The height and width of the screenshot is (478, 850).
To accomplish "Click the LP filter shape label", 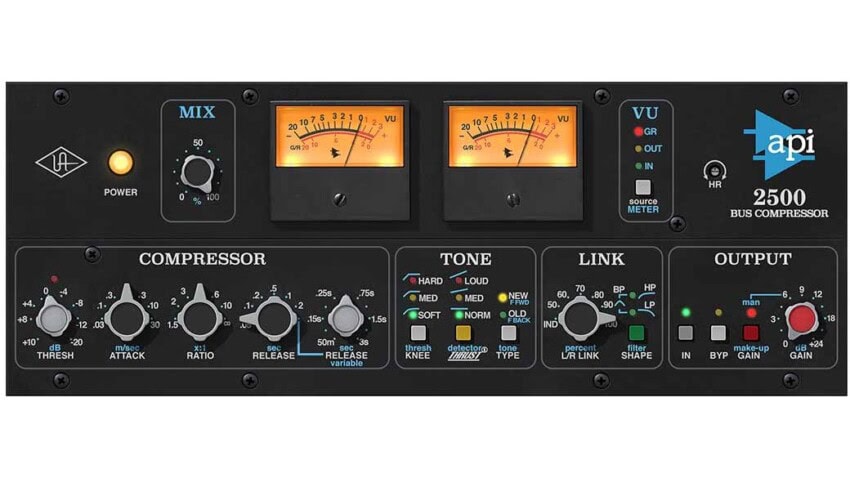I will 649,306.
